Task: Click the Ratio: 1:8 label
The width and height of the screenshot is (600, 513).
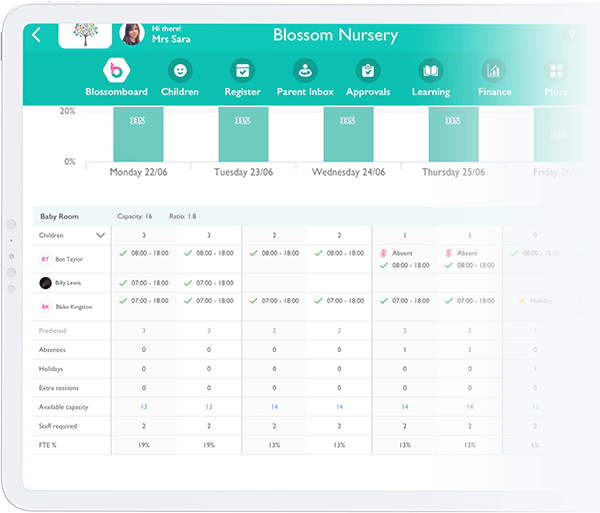Action: click(x=183, y=217)
